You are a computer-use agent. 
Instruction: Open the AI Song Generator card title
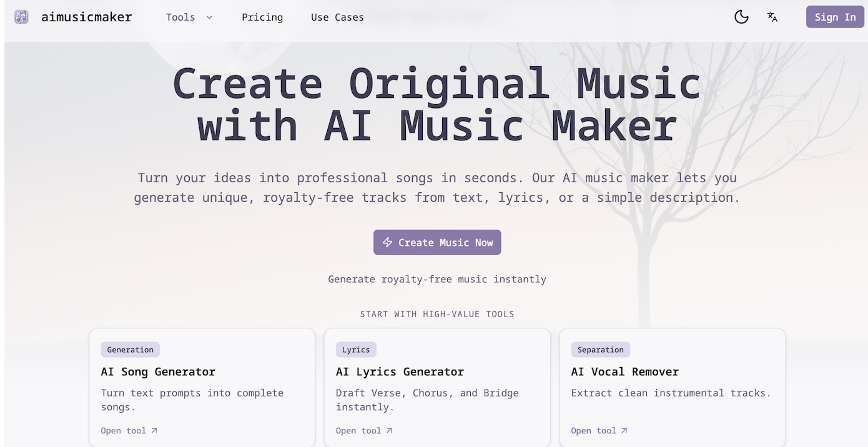158,371
